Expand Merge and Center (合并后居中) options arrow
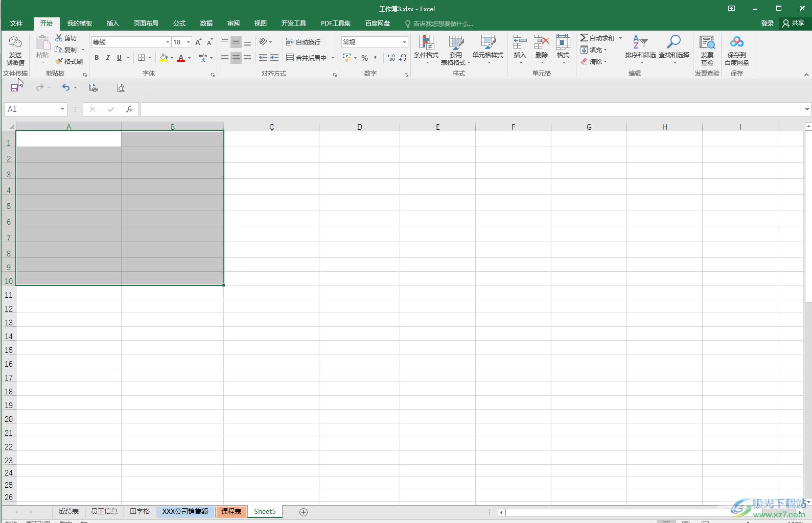The image size is (812, 523). 333,58
